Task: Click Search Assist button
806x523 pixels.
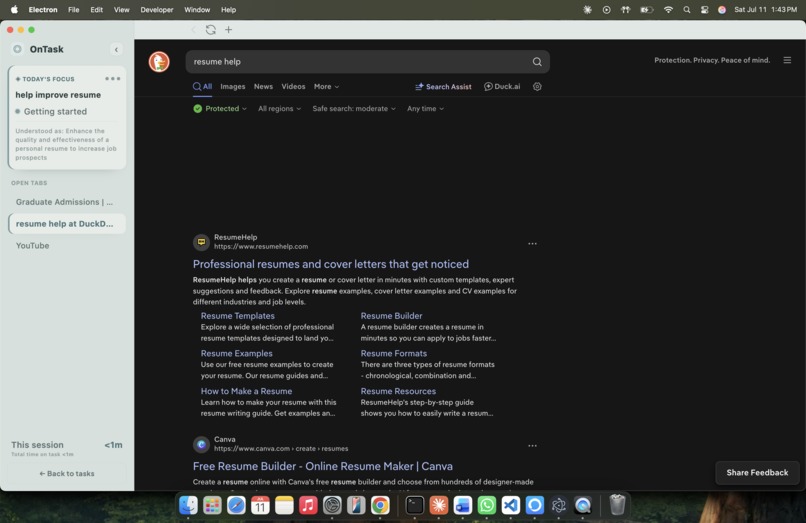Action: [443, 86]
